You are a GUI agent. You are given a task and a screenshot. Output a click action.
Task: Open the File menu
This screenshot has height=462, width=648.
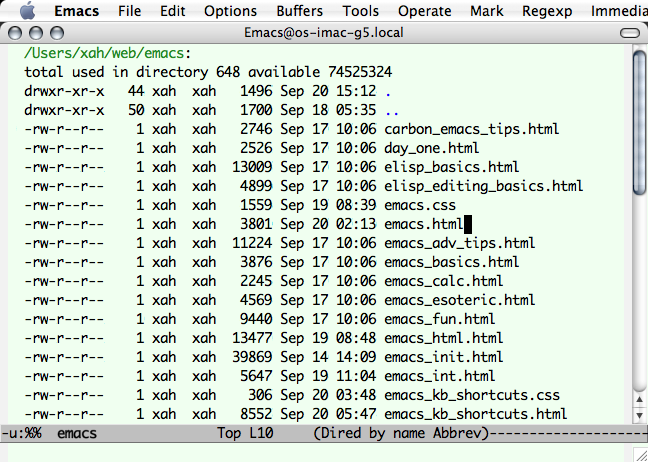[129, 11]
